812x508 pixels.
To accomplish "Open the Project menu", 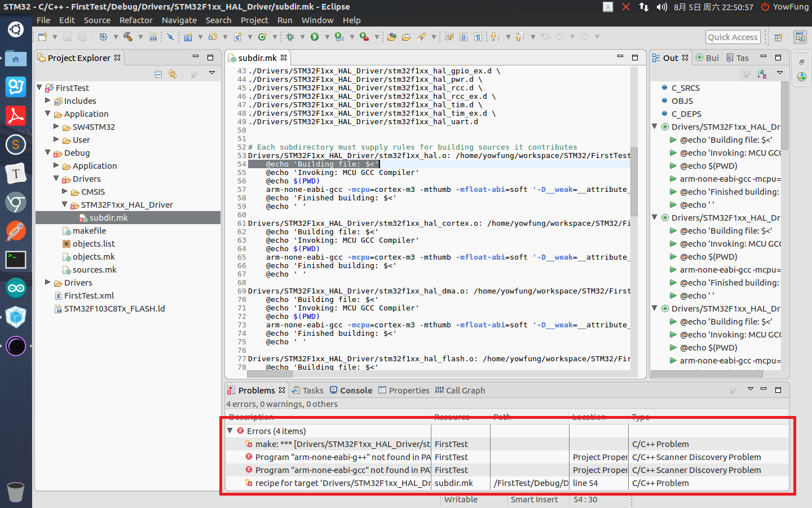I will click(254, 20).
